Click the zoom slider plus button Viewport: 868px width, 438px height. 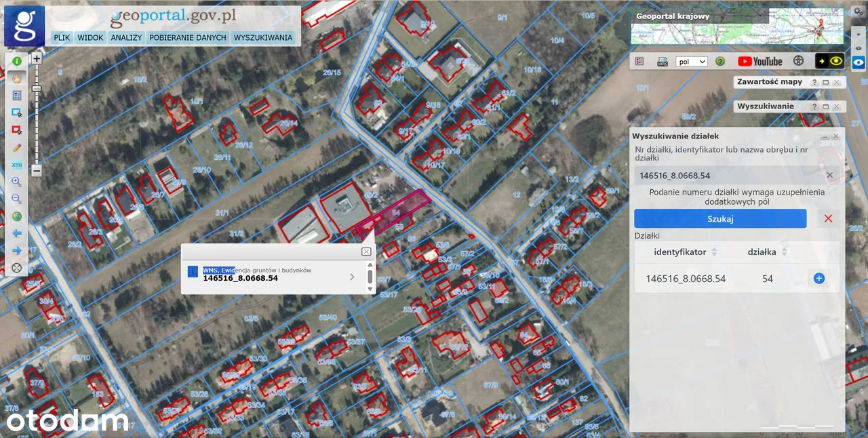click(37, 59)
